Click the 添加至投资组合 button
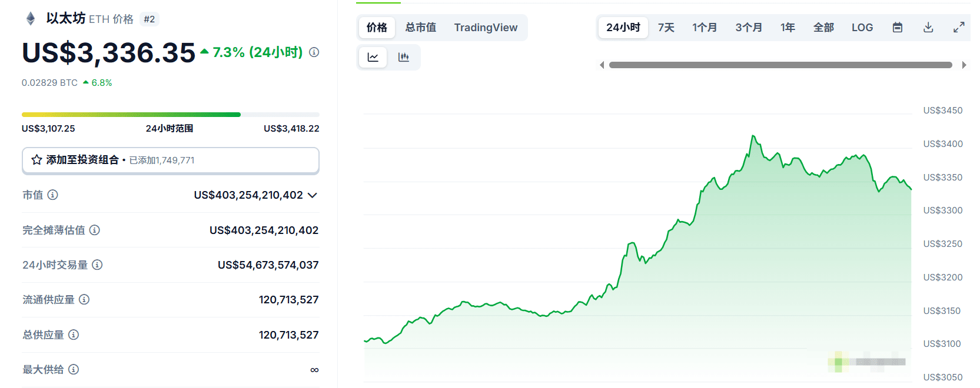980x388 pixels. coord(171,160)
